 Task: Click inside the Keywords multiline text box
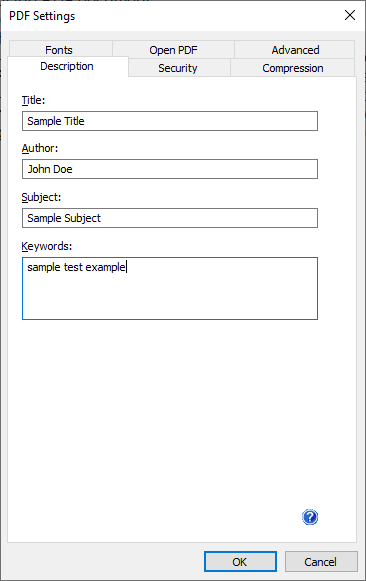click(170, 288)
